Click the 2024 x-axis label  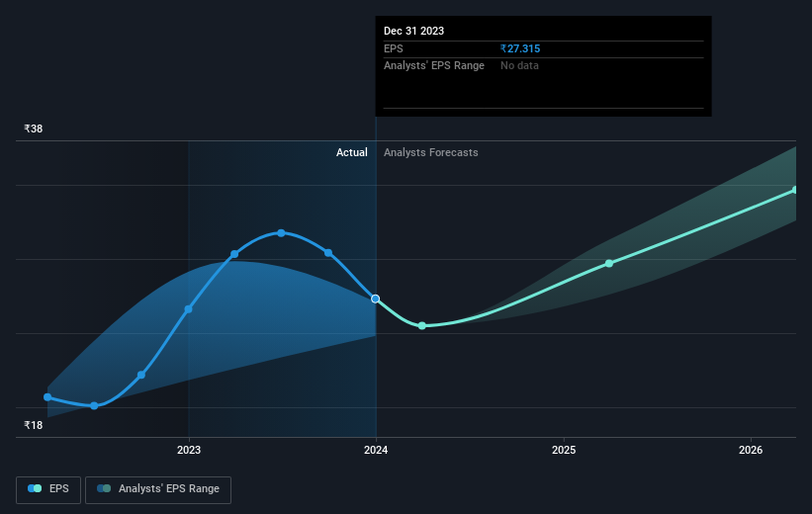376,450
